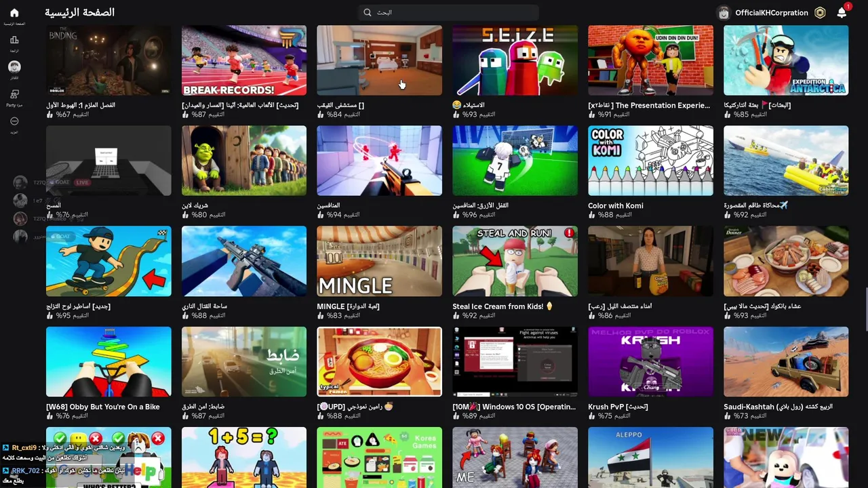This screenshot has width=868, height=488.
Task: Open the Windows 10 OS game thumbnail
Action: coord(515,361)
